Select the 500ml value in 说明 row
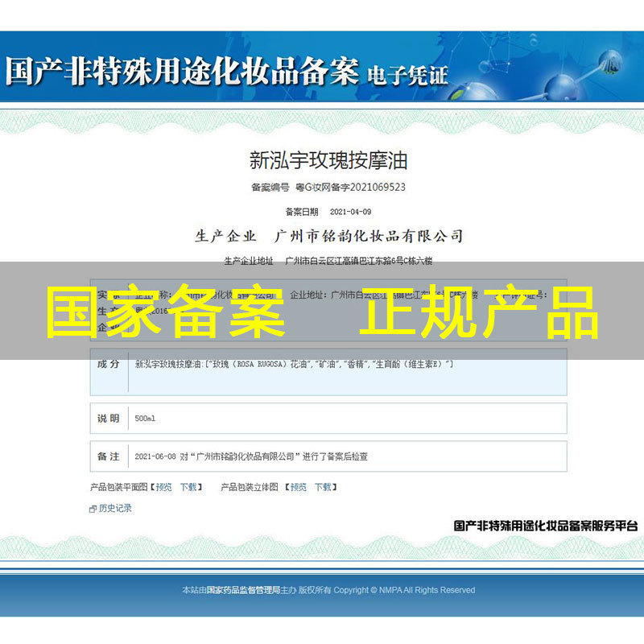 pyautogui.click(x=145, y=419)
